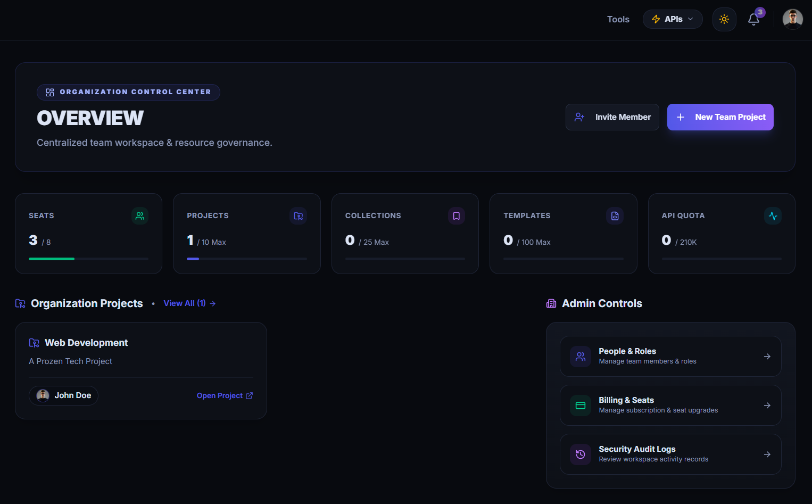The height and width of the screenshot is (504, 812).
Task: Open Security Audit Logs arrow
Action: click(767, 455)
